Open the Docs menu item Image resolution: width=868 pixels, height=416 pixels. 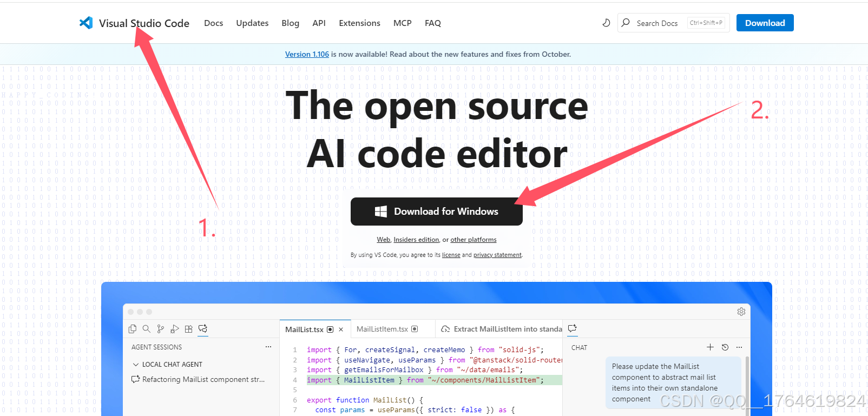tap(213, 23)
